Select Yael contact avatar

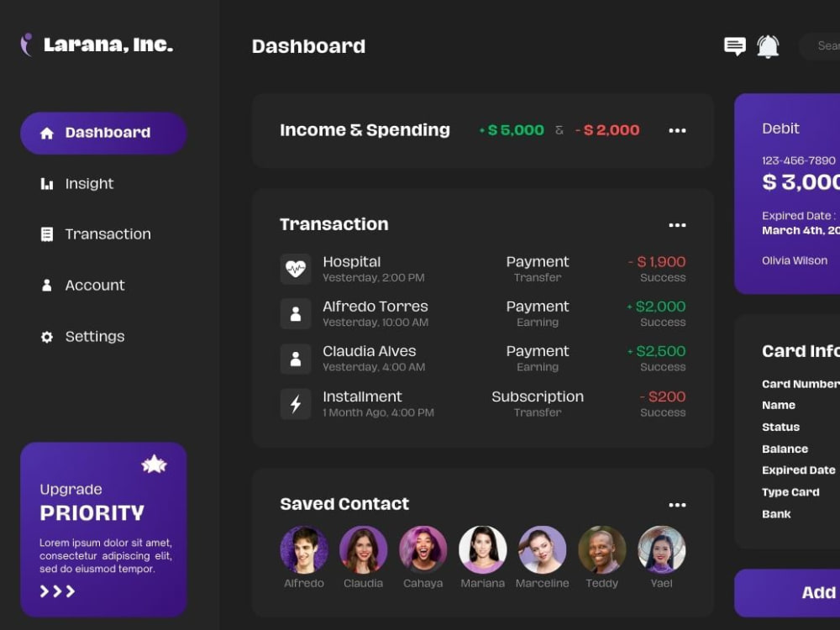[x=662, y=549]
